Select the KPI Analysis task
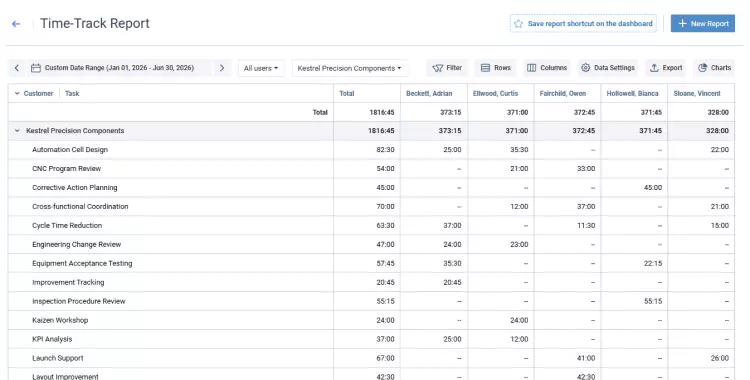 (x=52, y=339)
